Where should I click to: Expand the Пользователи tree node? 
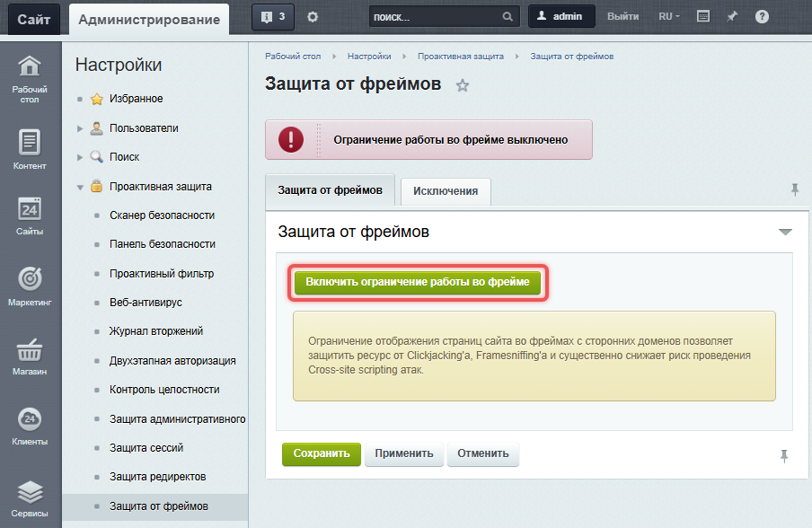click(80, 128)
